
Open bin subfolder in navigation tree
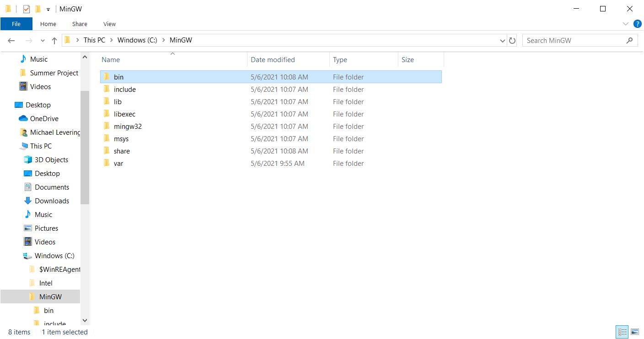pyautogui.click(x=48, y=311)
